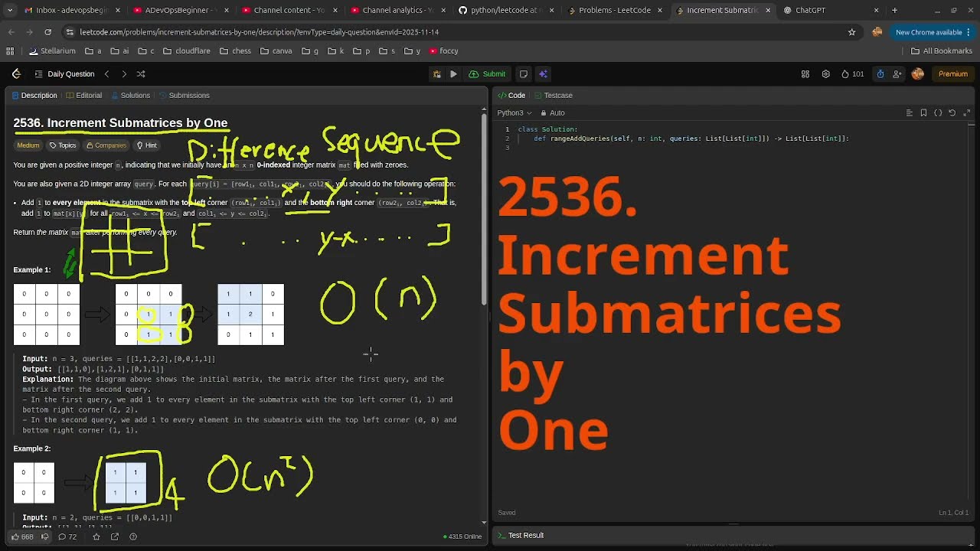Viewport: 980px width, 551px height.
Task: Switch to python/leetcode GitHub browser tab
Action: 505,10
